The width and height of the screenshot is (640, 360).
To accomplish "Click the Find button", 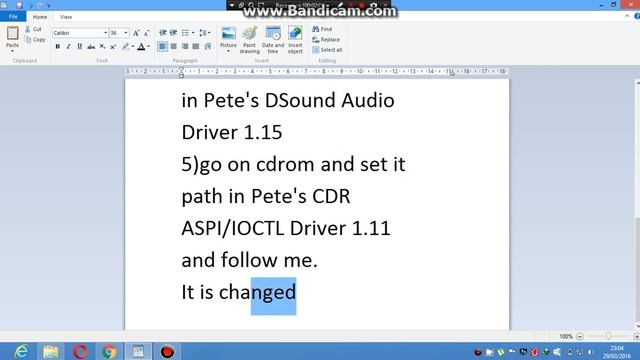I will (x=322, y=29).
